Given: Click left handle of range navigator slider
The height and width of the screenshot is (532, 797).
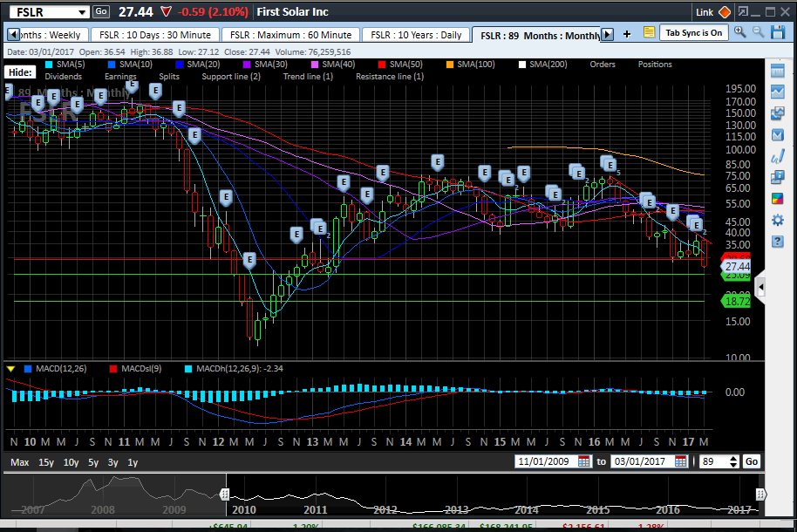Looking at the screenshot, I should [x=224, y=494].
